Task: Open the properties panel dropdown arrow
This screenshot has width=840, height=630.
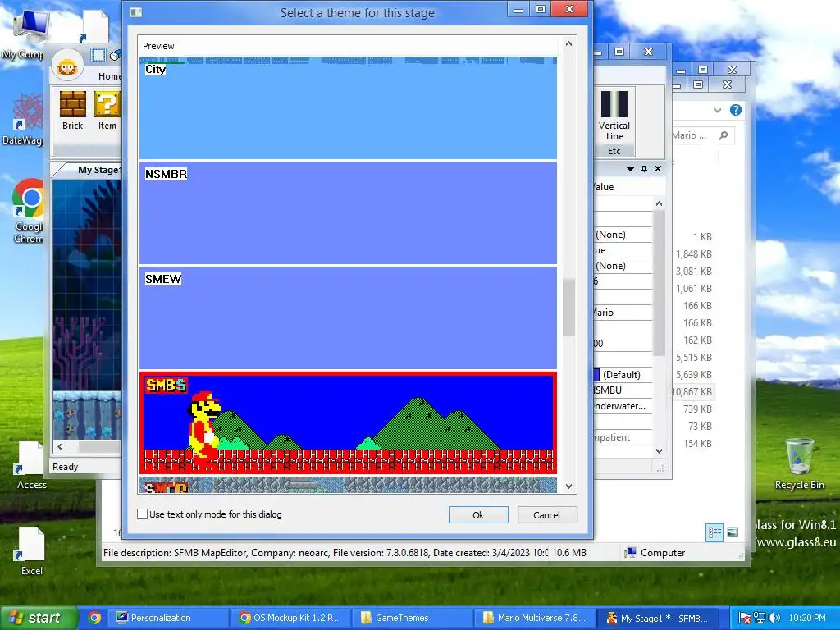Action: [630, 169]
